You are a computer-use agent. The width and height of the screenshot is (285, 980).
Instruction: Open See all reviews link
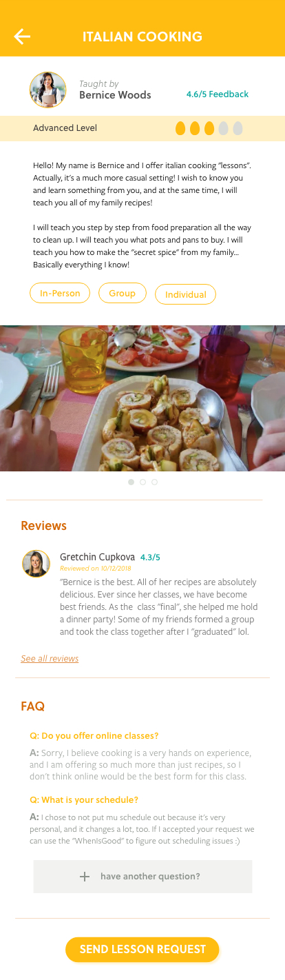tap(50, 659)
